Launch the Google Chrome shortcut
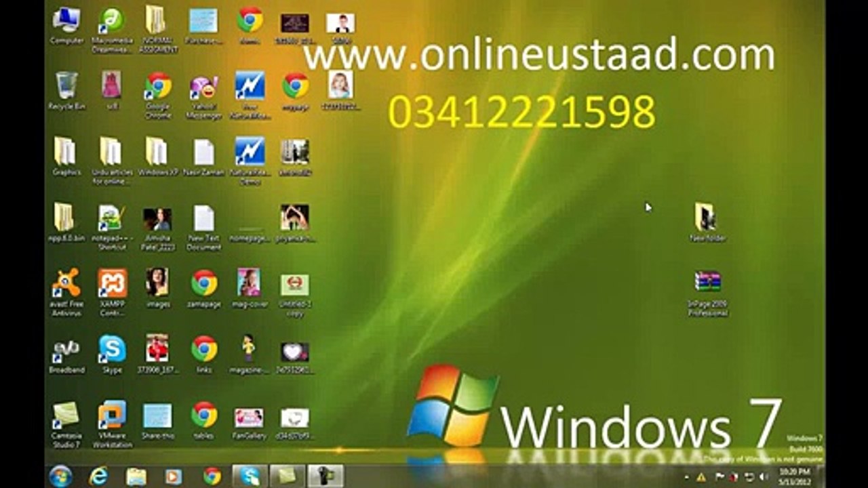The height and width of the screenshot is (488, 868). point(158,95)
